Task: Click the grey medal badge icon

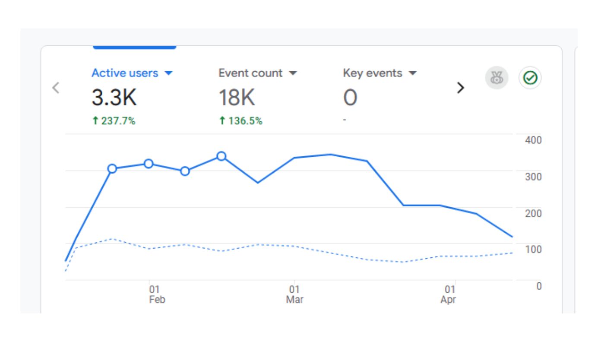Action: click(497, 78)
